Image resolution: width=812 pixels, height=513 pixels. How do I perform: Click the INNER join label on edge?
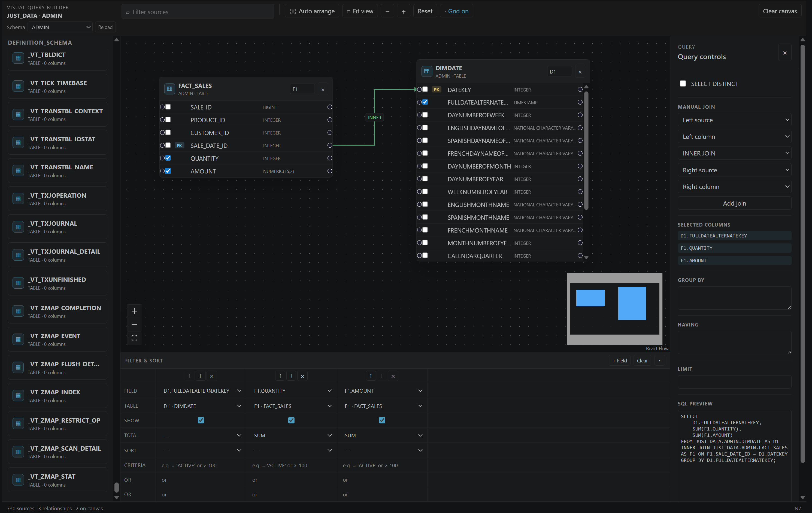(x=375, y=118)
